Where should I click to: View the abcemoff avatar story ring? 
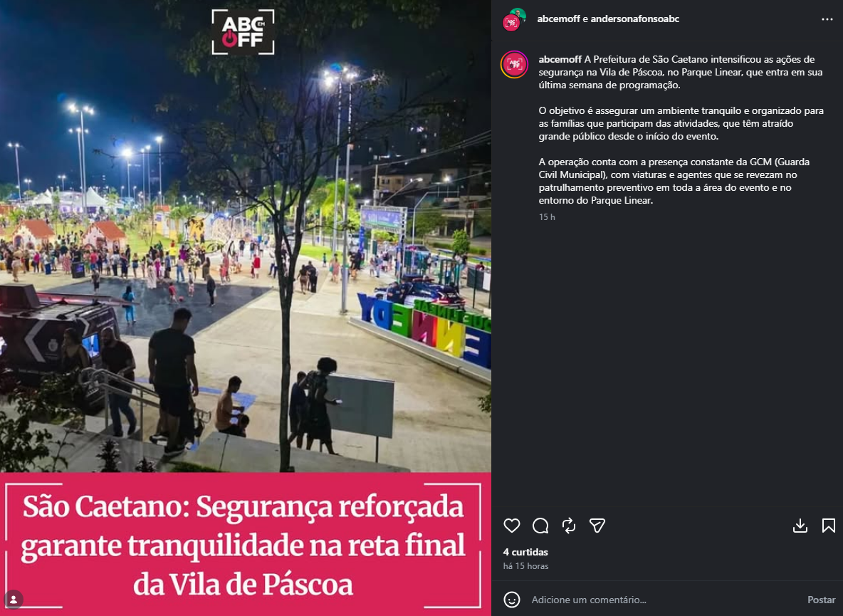[x=515, y=65]
